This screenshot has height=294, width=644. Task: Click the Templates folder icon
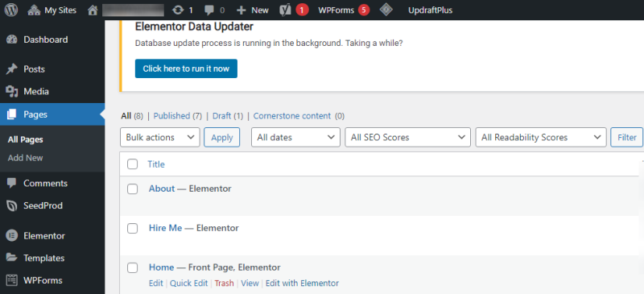click(12, 258)
